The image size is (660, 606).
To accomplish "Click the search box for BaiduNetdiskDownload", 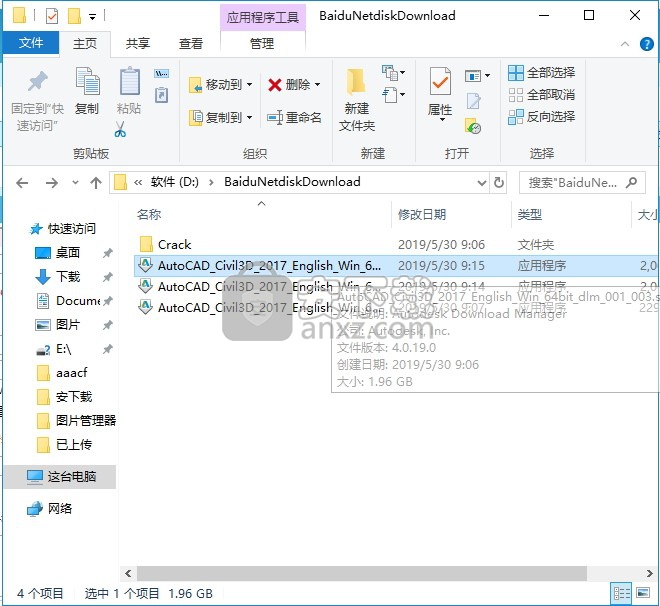I will 582,183.
